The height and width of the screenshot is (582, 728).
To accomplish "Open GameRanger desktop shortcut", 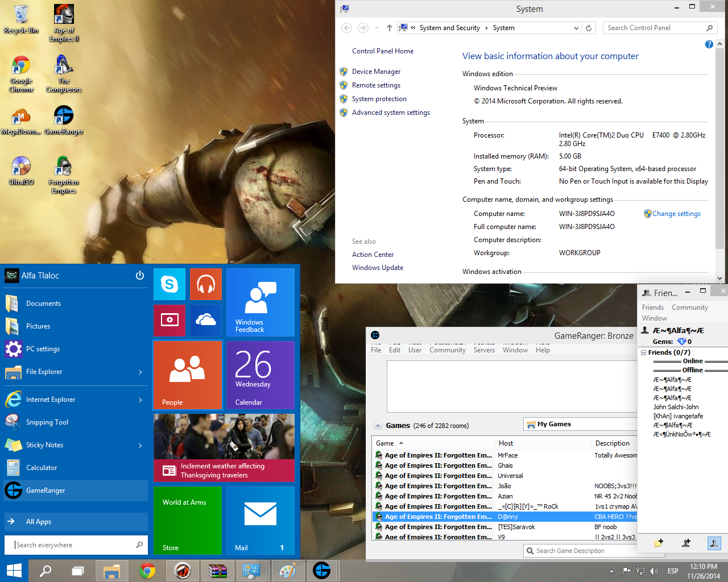I will 64,120.
